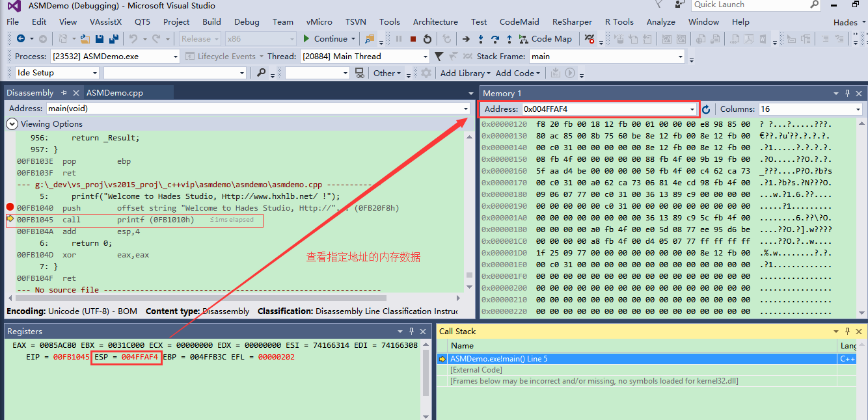The height and width of the screenshot is (420, 868).
Task: Click the Memory Address input field
Action: click(604, 109)
